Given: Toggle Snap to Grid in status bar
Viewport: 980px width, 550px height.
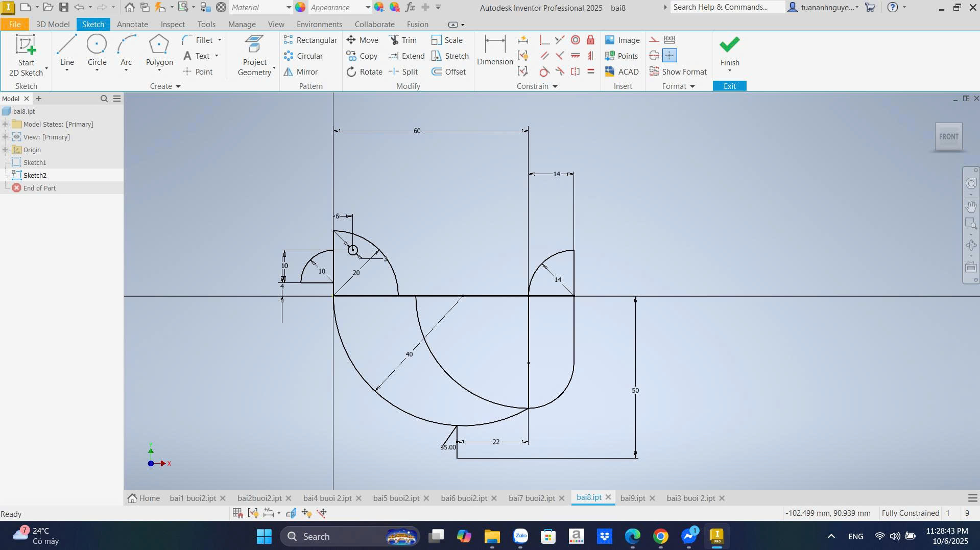Looking at the screenshot, I should pos(237,513).
